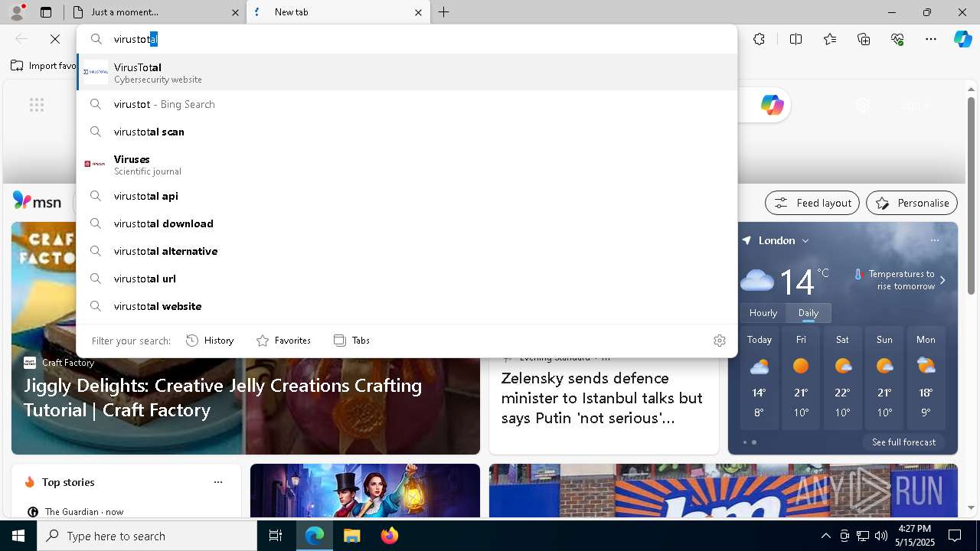Click the Personalise button
Image resolution: width=980 pixels, height=551 pixels.
912,203
